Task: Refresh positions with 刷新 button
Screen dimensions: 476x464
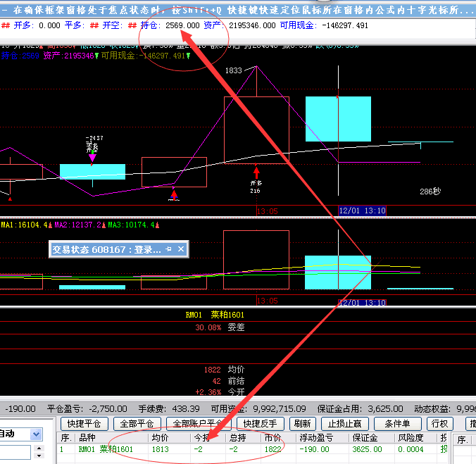Action: click(303, 424)
